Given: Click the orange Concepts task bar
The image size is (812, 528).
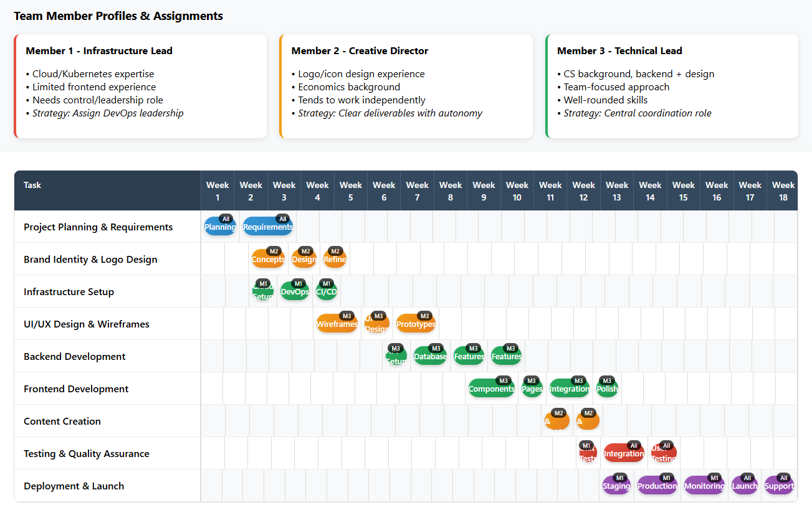Looking at the screenshot, I should [x=268, y=259].
